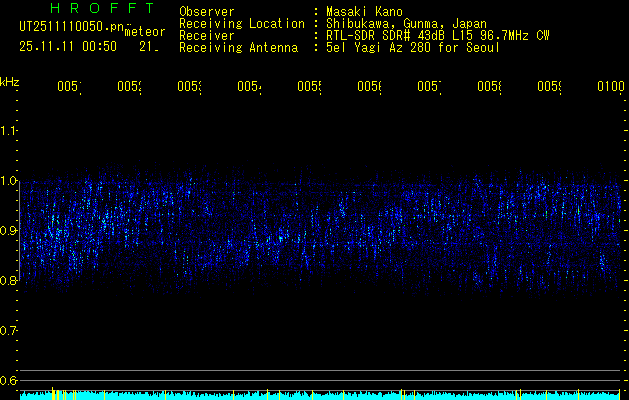Select the observer name Masaki Kano

pyautogui.click(x=364, y=12)
